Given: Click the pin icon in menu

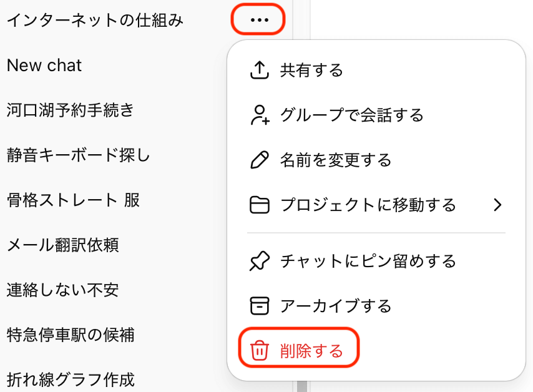Looking at the screenshot, I should (x=259, y=261).
